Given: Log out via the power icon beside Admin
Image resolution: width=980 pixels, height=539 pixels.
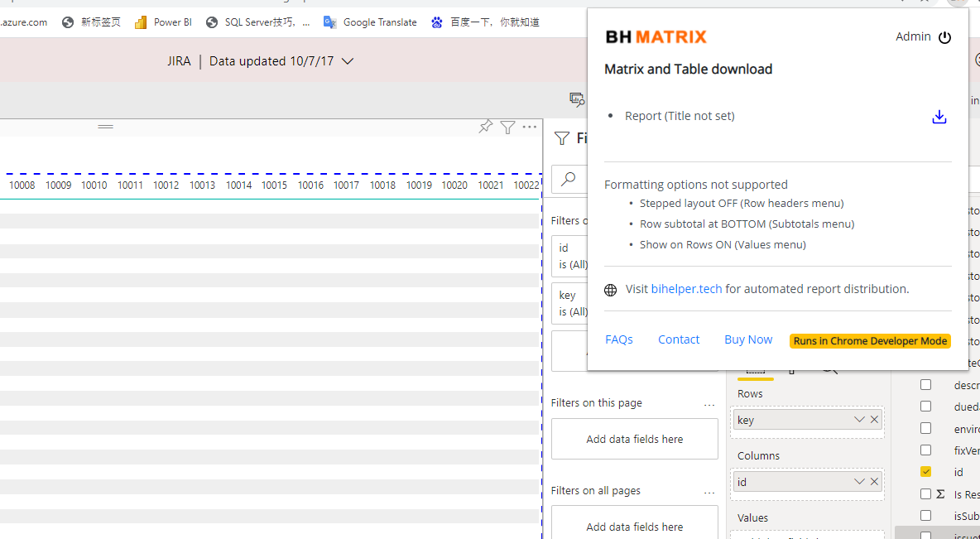Looking at the screenshot, I should tap(945, 37).
